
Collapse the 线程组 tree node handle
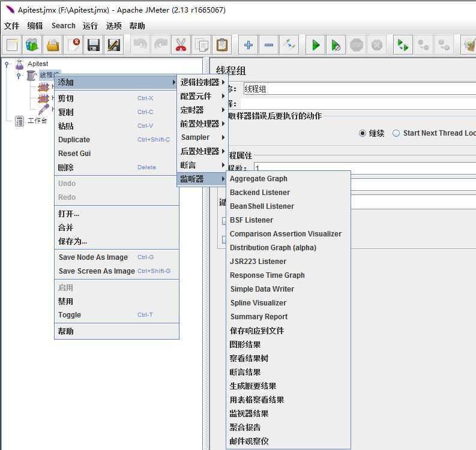tap(19, 75)
